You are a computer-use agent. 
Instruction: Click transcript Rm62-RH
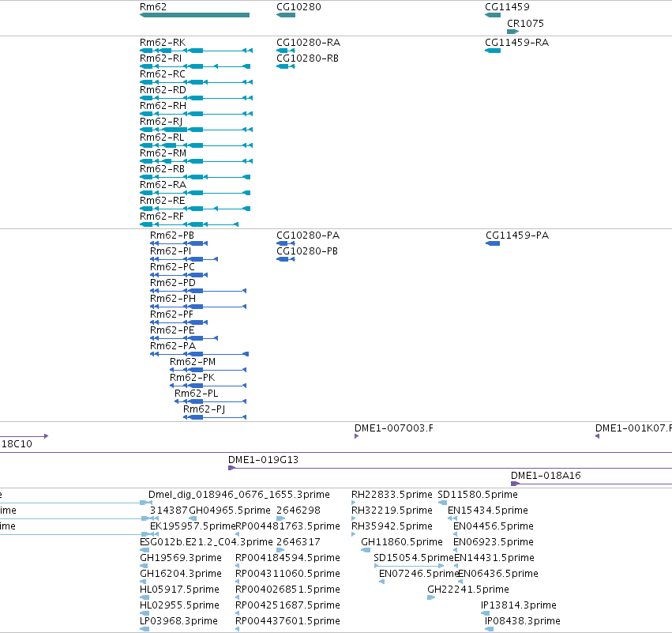tap(197, 114)
